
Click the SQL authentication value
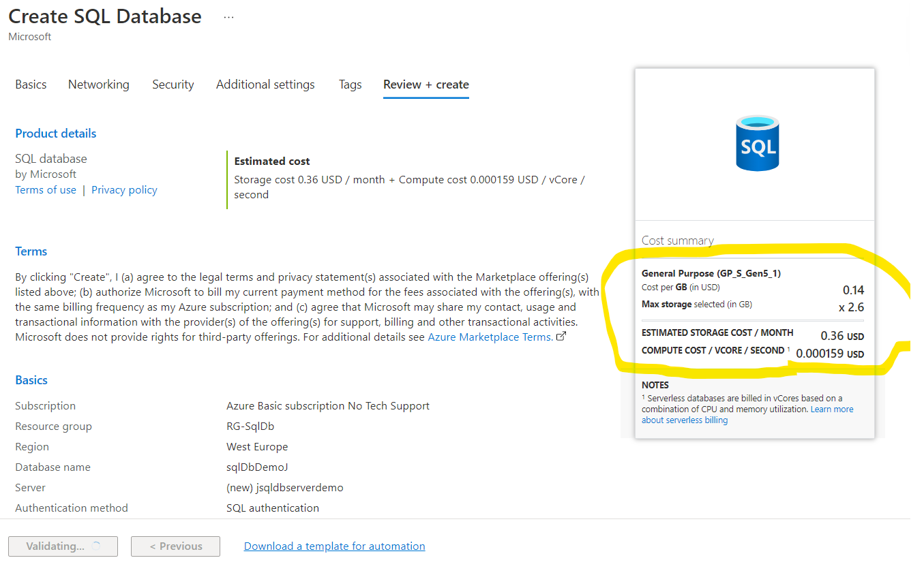click(273, 508)
